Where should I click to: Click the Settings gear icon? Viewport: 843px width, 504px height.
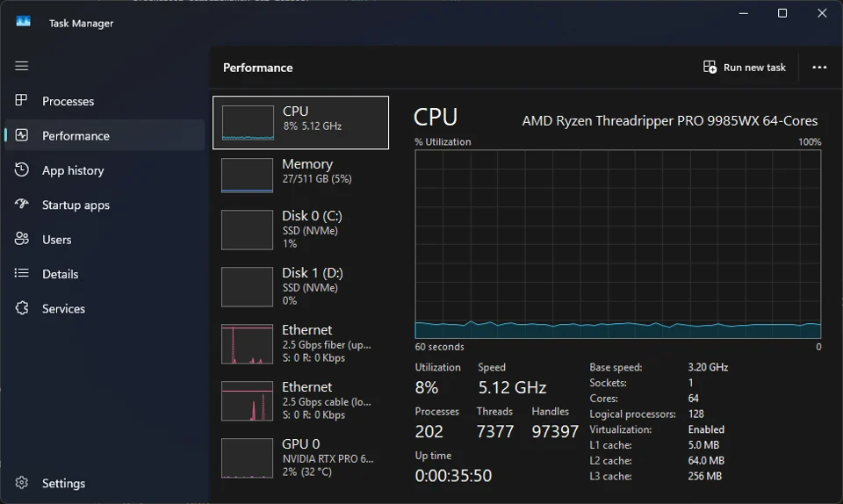coord(21,483)
